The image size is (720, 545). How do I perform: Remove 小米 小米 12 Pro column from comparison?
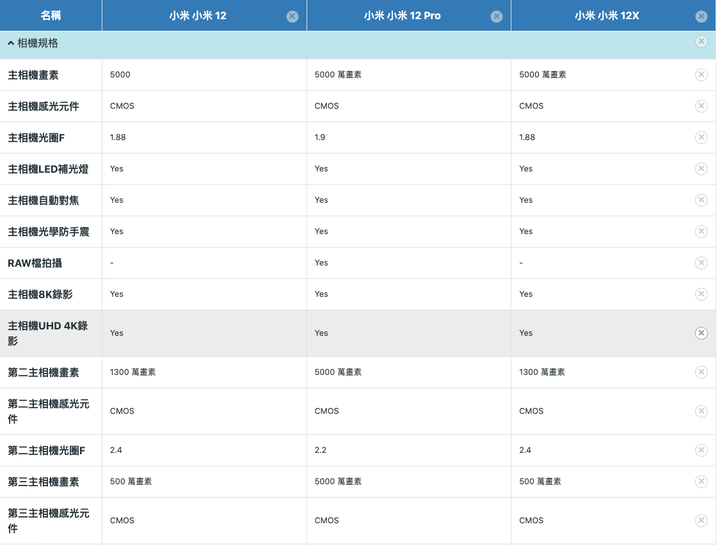tap(496, 17)
